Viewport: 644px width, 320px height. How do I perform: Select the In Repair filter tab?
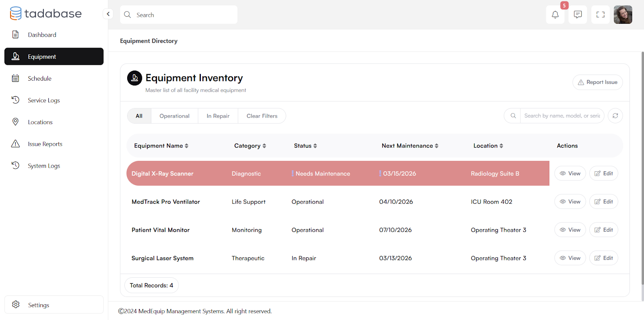coord(218,116)
